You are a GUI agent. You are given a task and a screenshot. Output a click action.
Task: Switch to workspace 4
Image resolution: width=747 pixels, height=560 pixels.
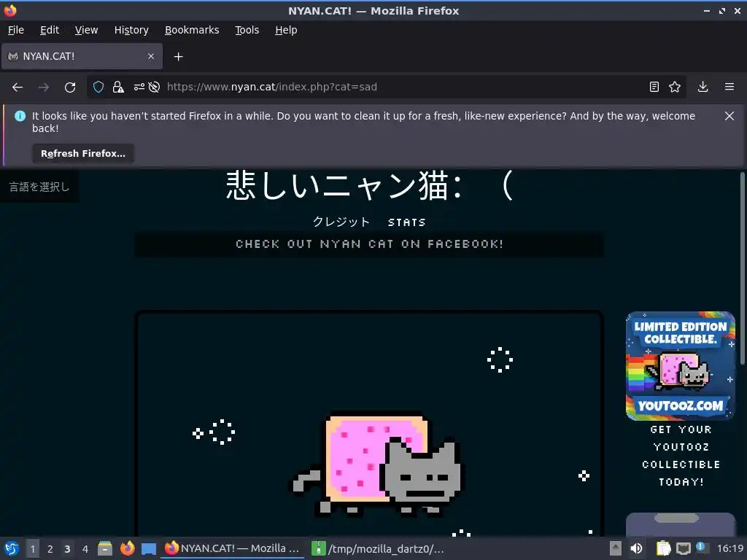click(x=85, y=548)
